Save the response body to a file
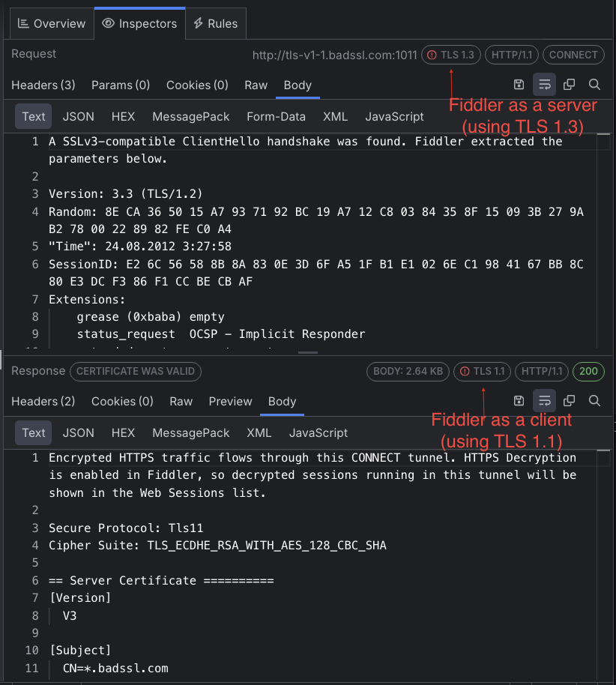The image size is (616, 685). coord(519,401)
